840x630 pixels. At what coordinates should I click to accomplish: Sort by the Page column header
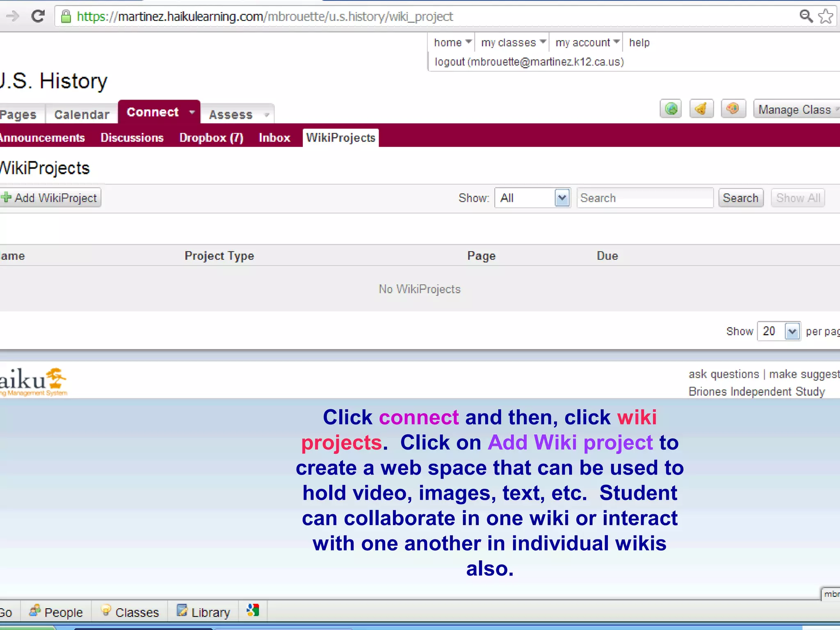(x=481, y=256)
